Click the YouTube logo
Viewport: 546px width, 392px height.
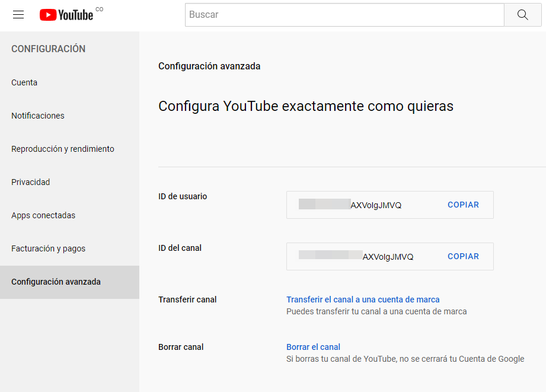(x=66, y=15)
